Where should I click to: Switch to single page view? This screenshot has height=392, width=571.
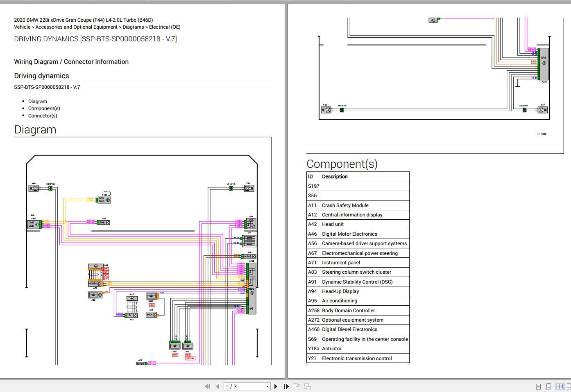point(538,386)
